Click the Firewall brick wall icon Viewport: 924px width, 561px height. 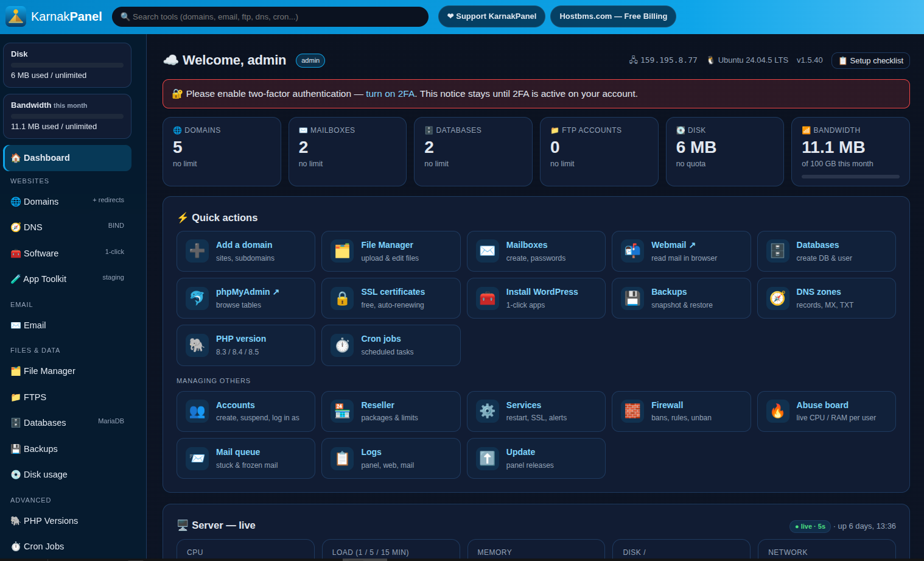pyautogui.click(x=632, y=411)
